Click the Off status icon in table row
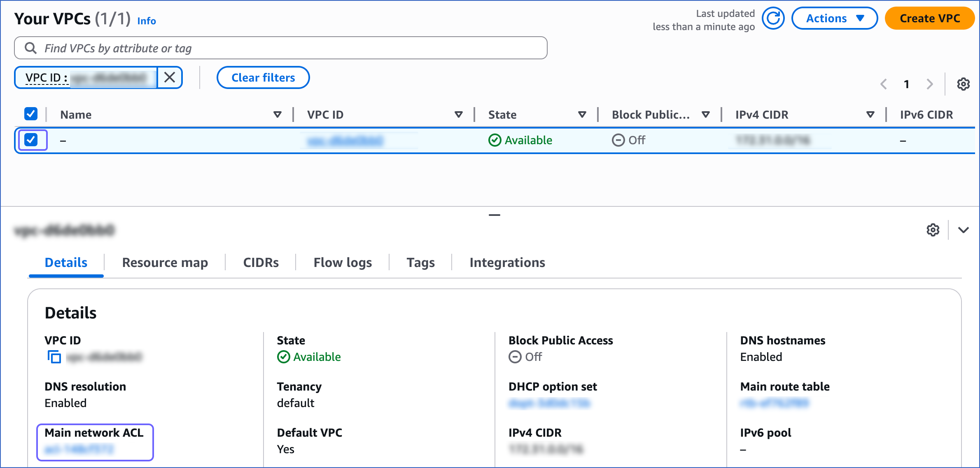The image size is (980, 468). 618,140
